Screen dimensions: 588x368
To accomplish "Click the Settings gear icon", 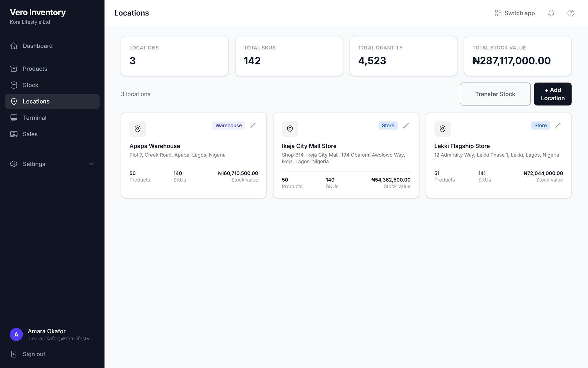I will point(14,164).
